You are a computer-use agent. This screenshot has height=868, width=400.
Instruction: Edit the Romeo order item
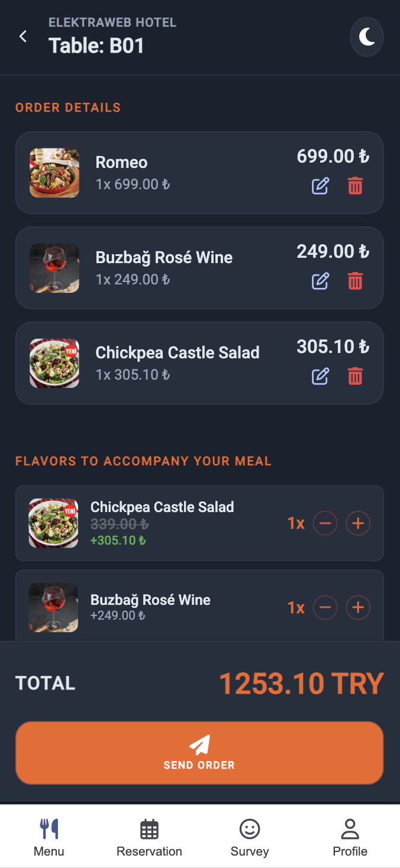coord(320,186)
